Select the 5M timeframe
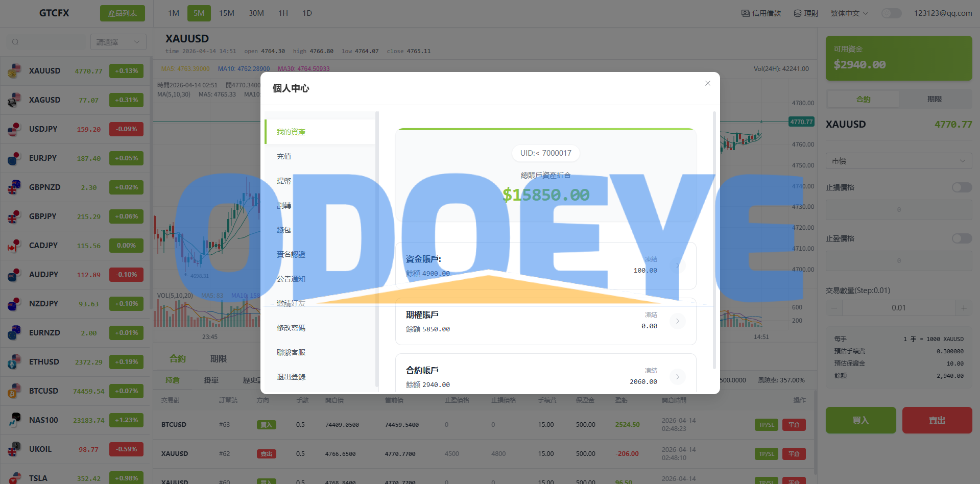Screen dimensions: 980x484 (x=199, y=13)
